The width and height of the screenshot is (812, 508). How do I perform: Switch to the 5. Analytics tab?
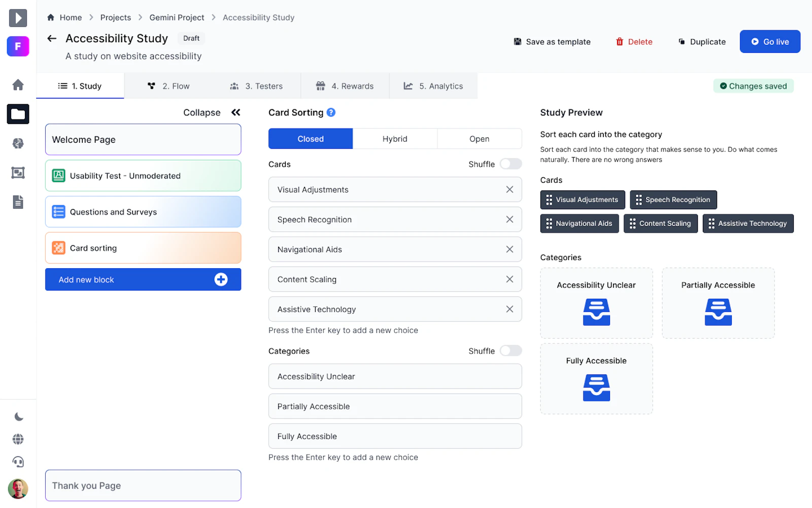click(433, 86)
